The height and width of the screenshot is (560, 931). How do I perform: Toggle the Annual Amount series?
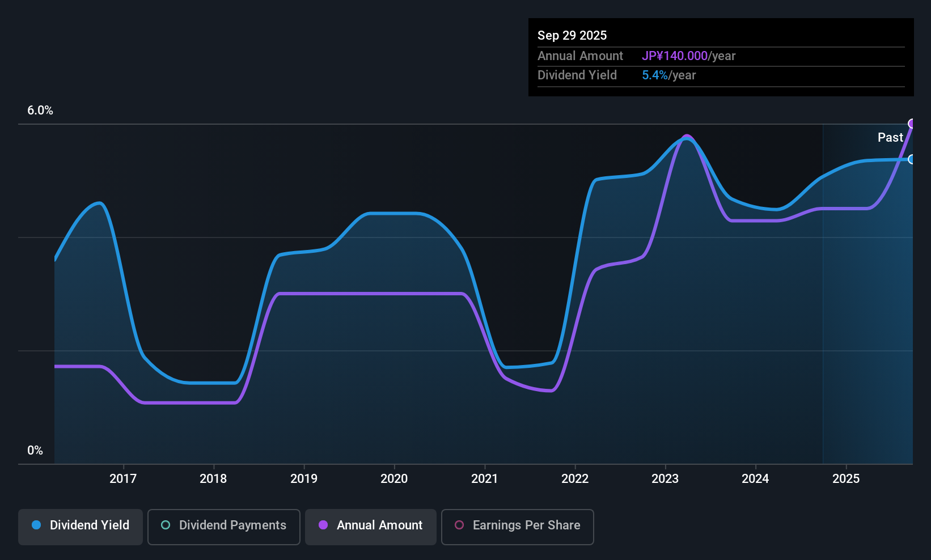pos(371,525)
